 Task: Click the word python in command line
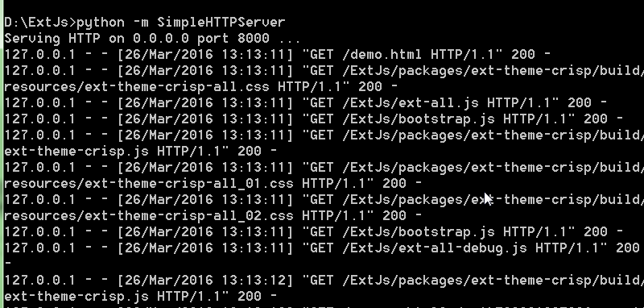point(101,23)
